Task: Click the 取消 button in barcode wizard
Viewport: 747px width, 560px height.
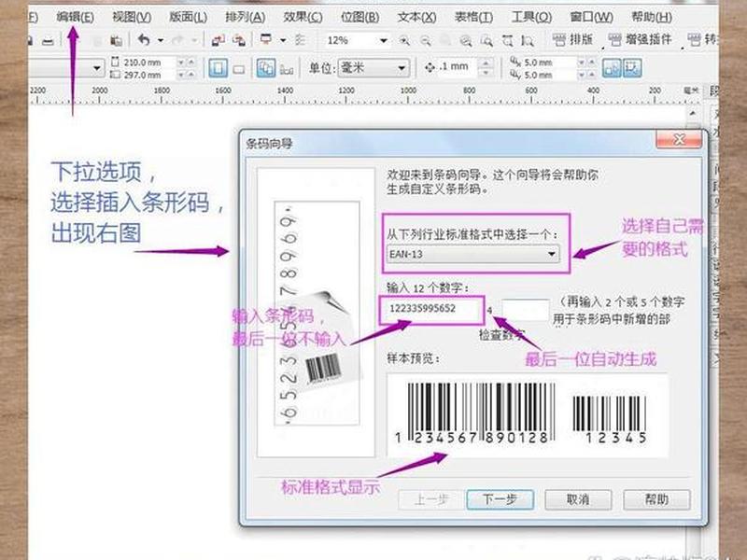Action: click(x=578, y=499)
